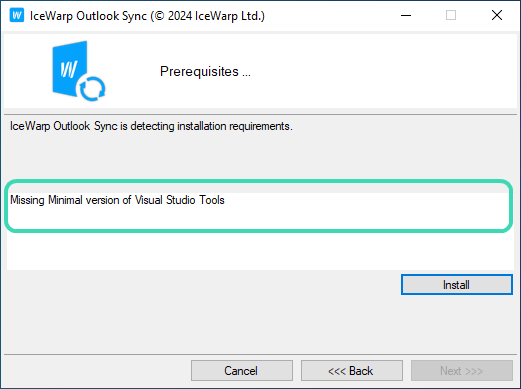
Task: Click the disabled maximize box in title bar
Action: coord(451,15)
